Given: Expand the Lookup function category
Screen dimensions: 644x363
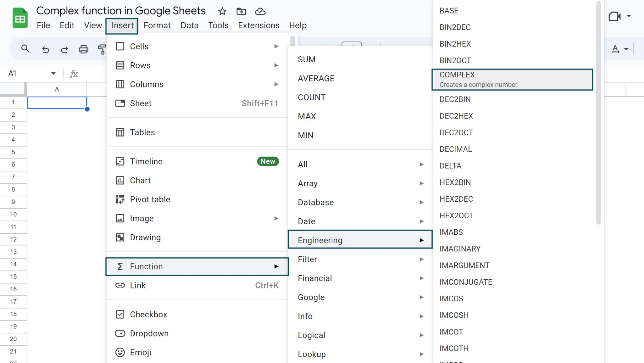Looking at the screenshot, I should 360,354.
